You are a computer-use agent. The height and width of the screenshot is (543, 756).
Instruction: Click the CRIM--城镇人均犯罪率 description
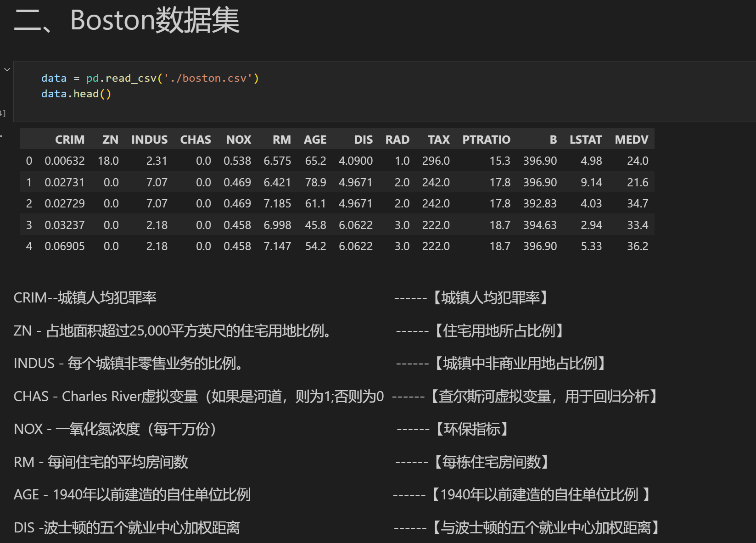[x=85, y=298]
